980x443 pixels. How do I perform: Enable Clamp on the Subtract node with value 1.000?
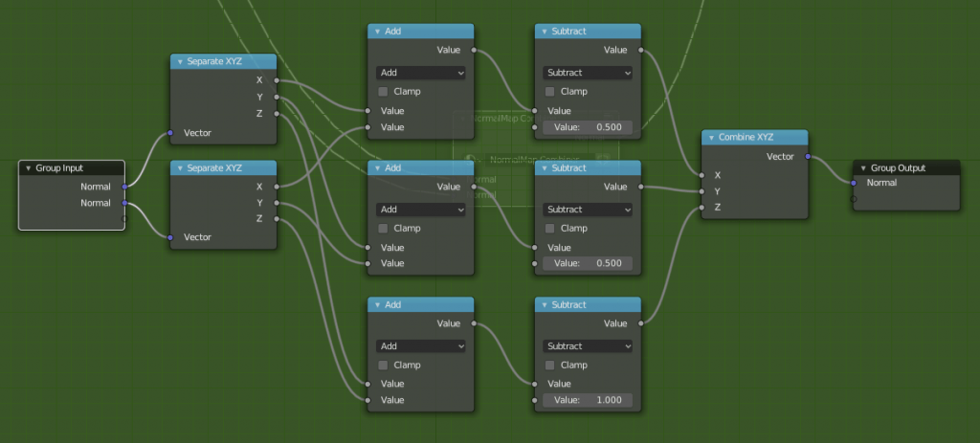point(550,365)
